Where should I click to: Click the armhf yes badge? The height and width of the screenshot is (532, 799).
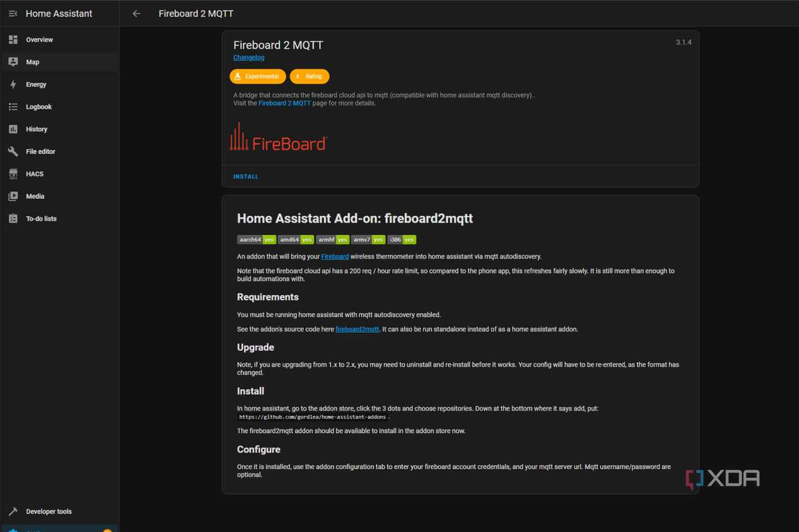coord(332,240)
